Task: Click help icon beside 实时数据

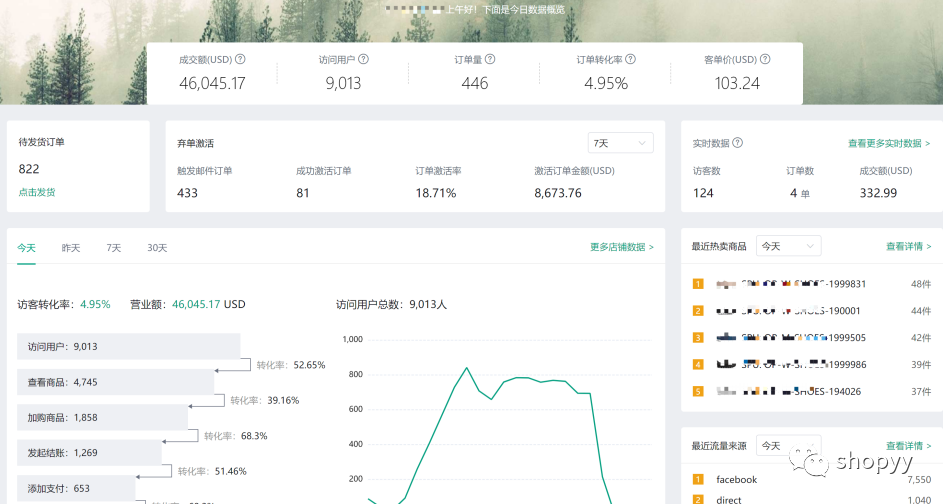Action: (737, 143)
